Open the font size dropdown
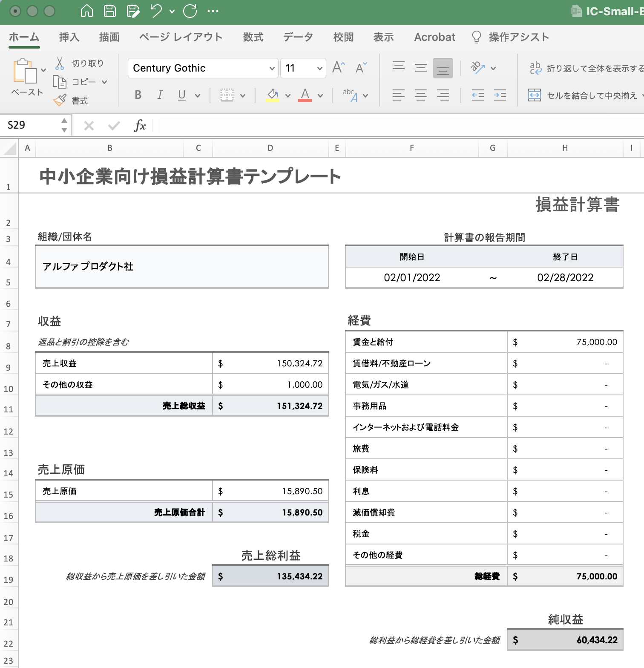Screen dimensions: 644x668 pyautogui.click(x=319, y=68)
